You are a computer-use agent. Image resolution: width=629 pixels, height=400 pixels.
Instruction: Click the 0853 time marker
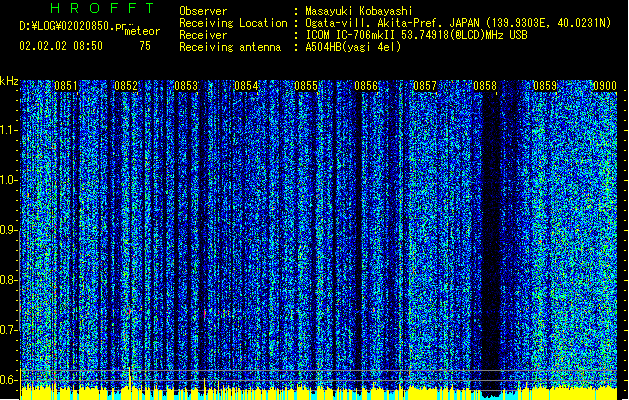[x=186, y=86]
